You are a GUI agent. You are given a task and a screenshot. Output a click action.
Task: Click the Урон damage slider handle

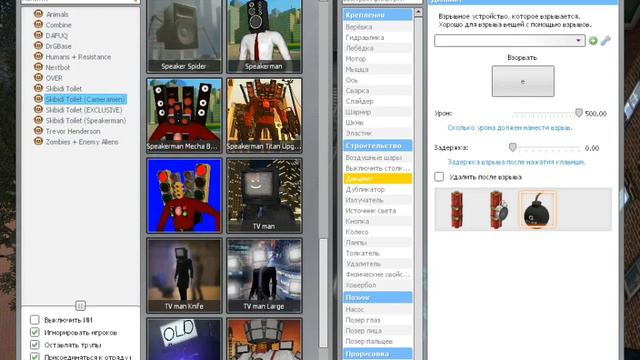tap(578, 113)
